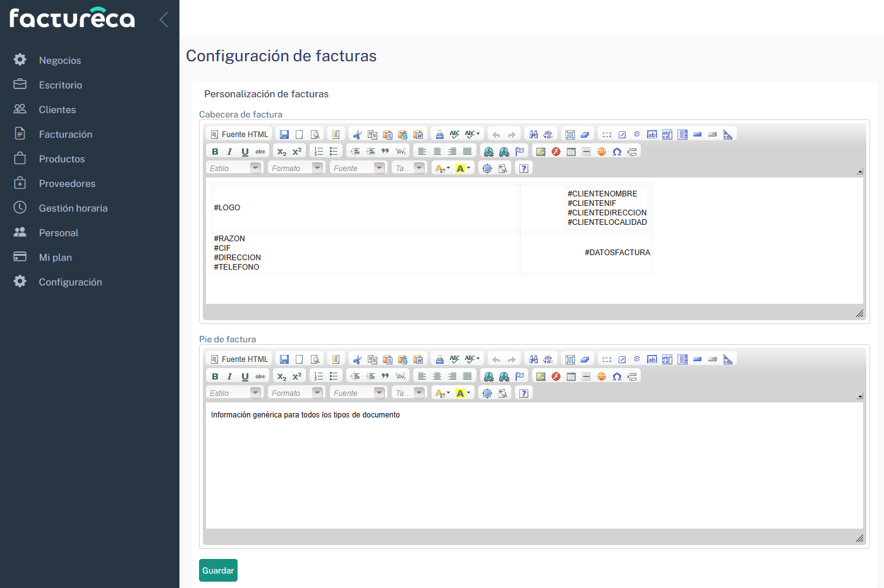Collapse the sidebar with the chevron arrow
The height and width of the screenshot is (588, 884).
(x=163, y=19)
